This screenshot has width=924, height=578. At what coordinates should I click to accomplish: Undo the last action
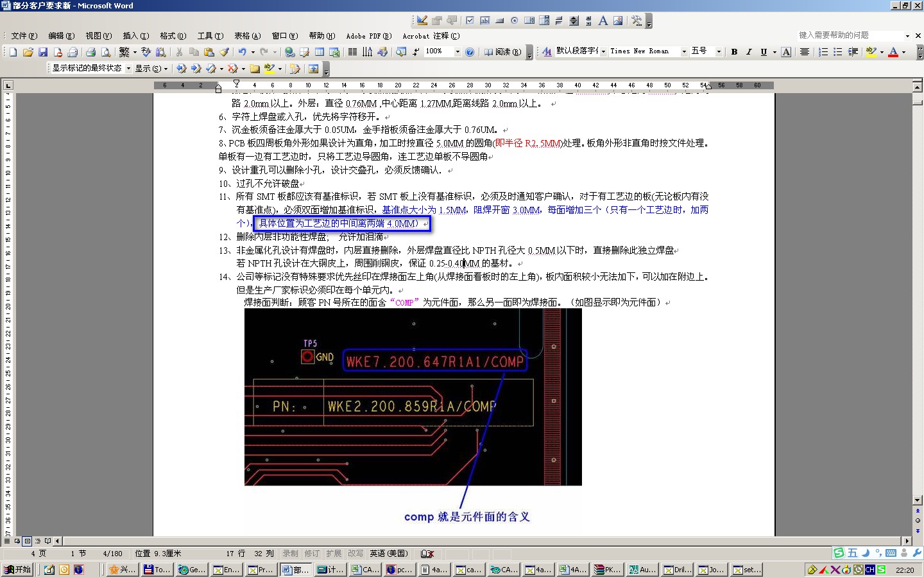point(242,52)
